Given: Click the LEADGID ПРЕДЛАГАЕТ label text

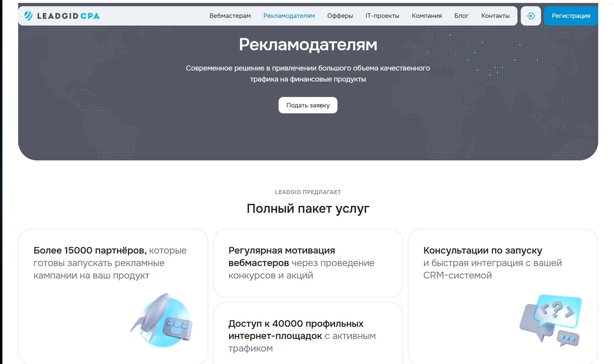Looking at the screenshot, I should 308,192.
